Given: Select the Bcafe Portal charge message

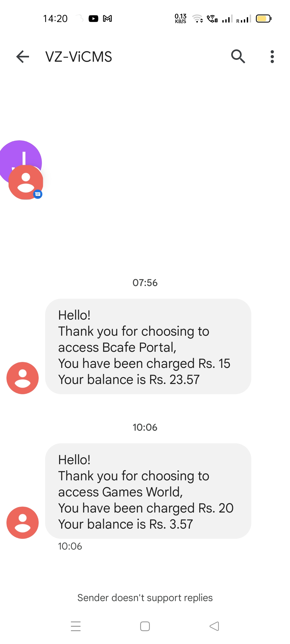Looking at the screenshot, I should pyautogui.click(x=148, y=346).
